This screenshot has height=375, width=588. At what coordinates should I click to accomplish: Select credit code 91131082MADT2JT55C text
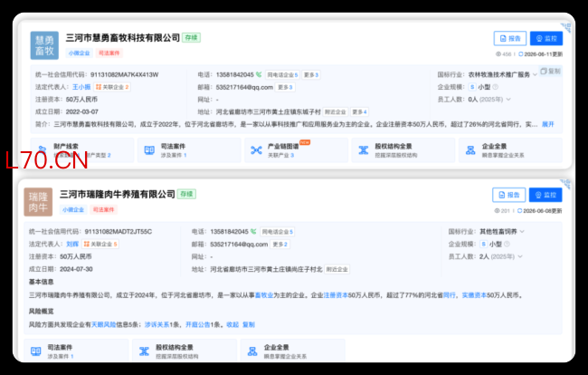[119, 232]
